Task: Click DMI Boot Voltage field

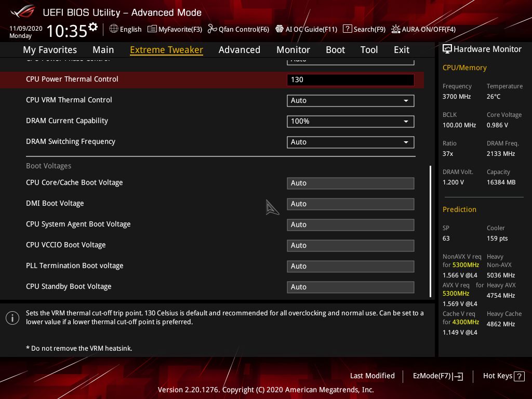Action: 351,204
